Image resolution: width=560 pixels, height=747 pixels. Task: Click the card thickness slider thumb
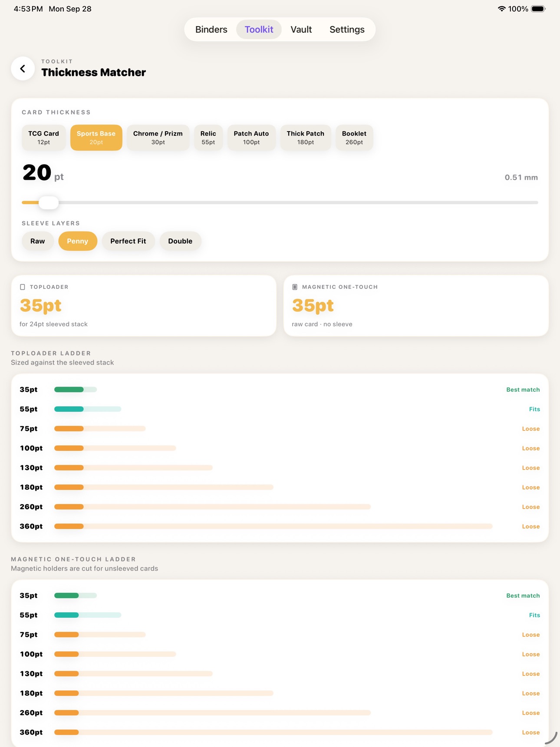pyautogui.click(x=49, y=202)
